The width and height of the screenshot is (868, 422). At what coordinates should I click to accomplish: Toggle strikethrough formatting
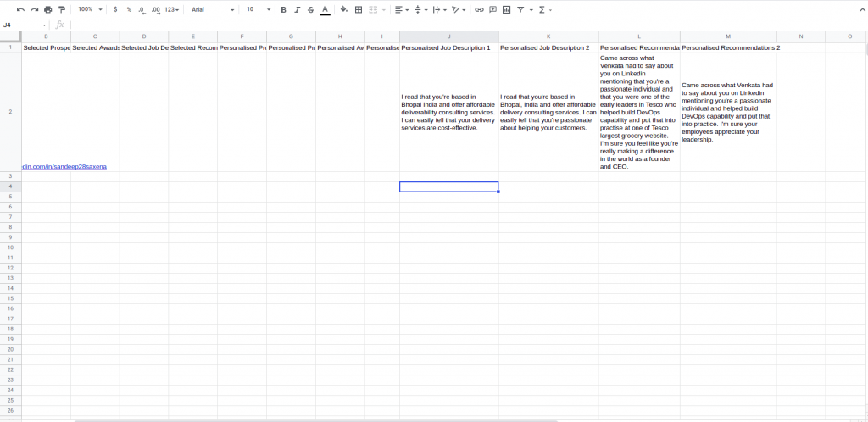pyautogui.click(x=310, y=9)
